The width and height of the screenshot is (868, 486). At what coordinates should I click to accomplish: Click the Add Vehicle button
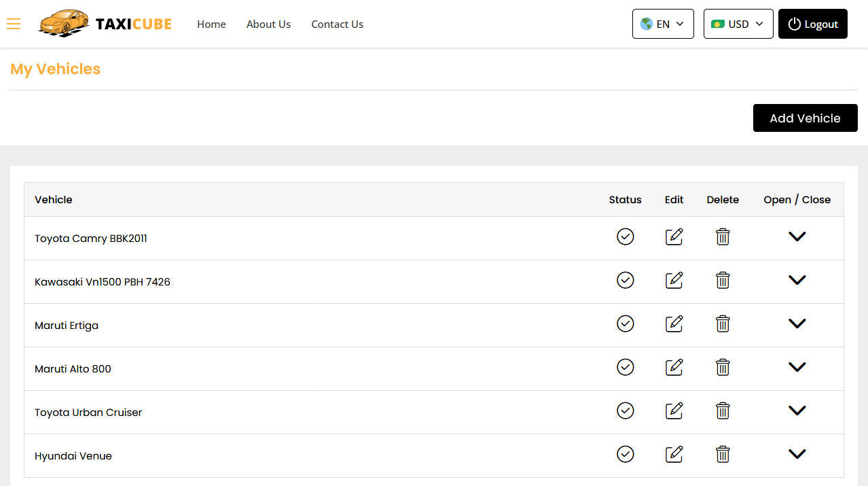pyautogui.click(x=805, y=118)
